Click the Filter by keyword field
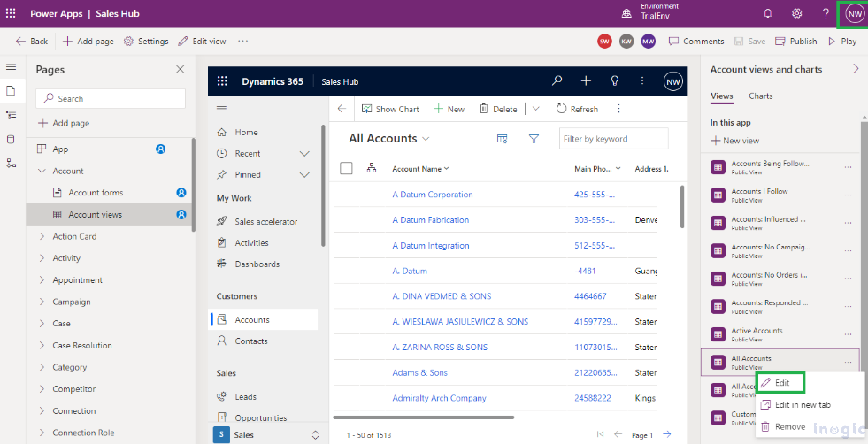This screenshot has width=868, height=444. (x=614, y=138)
